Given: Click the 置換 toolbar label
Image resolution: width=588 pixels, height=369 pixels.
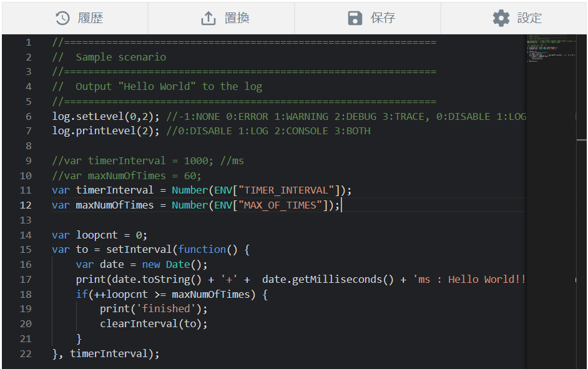Looking at the screenshot, I should pyautogui.click(x=236, y=17).
